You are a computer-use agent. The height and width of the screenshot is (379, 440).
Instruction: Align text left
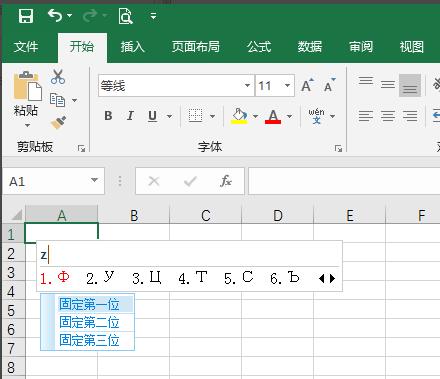366,116
